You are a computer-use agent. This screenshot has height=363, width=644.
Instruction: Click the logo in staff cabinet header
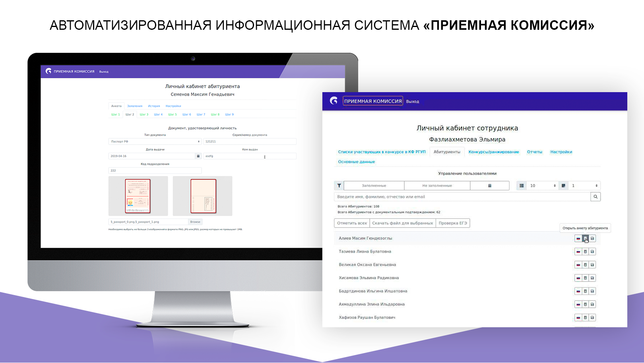click(x=334, y=101)
